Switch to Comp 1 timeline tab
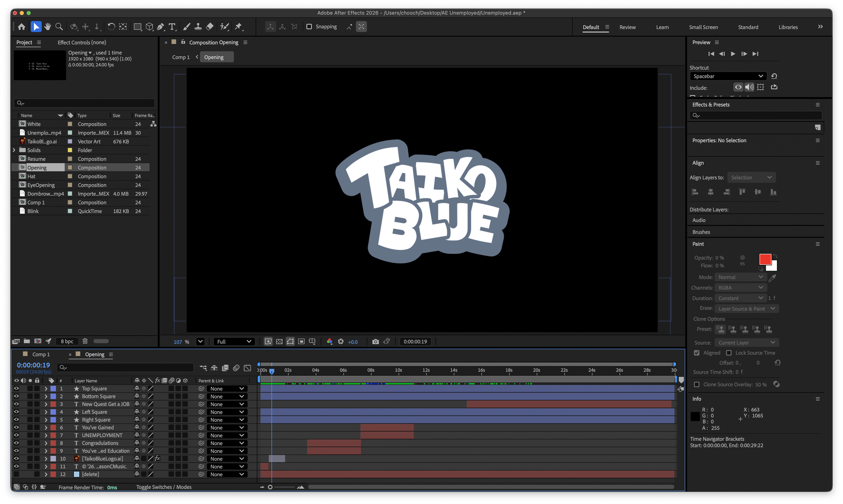 pos(41,354)
